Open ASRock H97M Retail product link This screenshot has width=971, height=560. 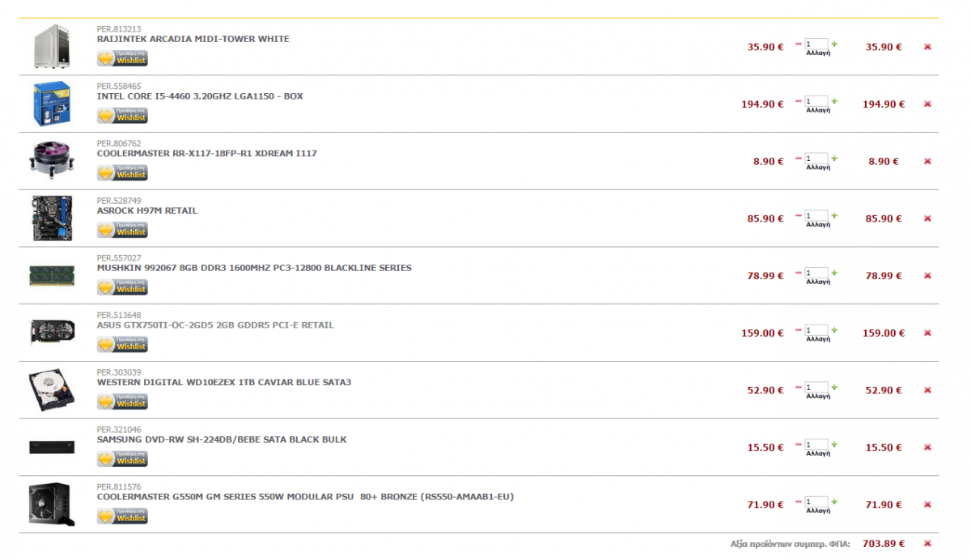click(x=147, y=210)
